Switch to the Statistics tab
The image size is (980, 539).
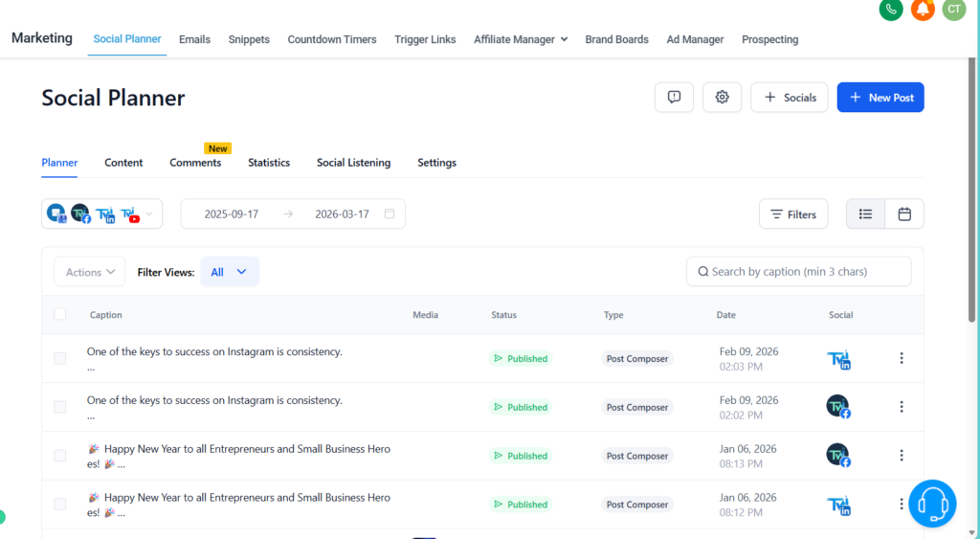point(269,163)
